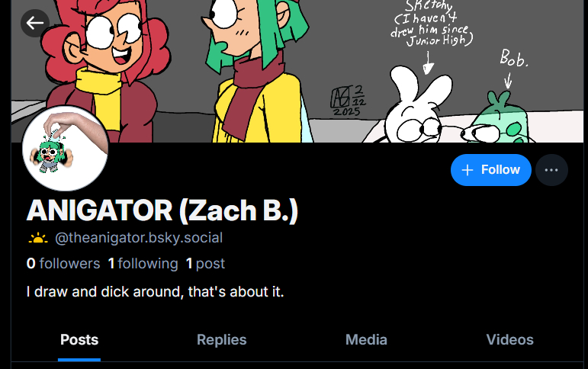Select the @theanigator.bsky.social handle text
The width and height of the screenshot is (588, 369).
[x=139, y=238]
